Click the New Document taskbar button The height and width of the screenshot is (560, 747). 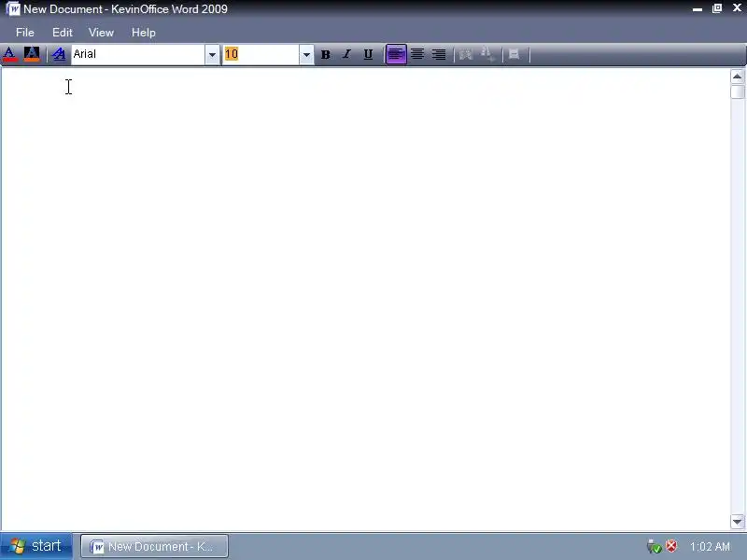pos(154,546)
